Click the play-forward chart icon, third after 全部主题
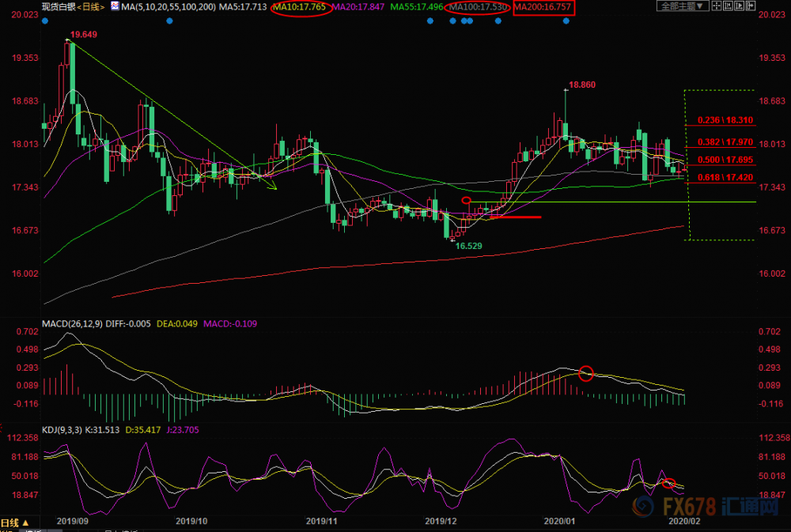This screenshot has width=791, height=532. click(739, 6)
